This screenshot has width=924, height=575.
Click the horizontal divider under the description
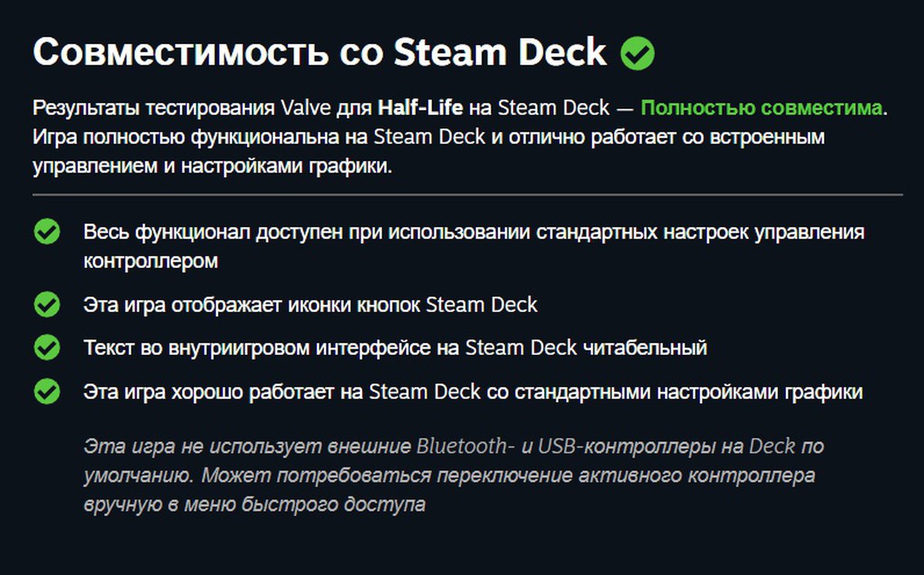467,195
